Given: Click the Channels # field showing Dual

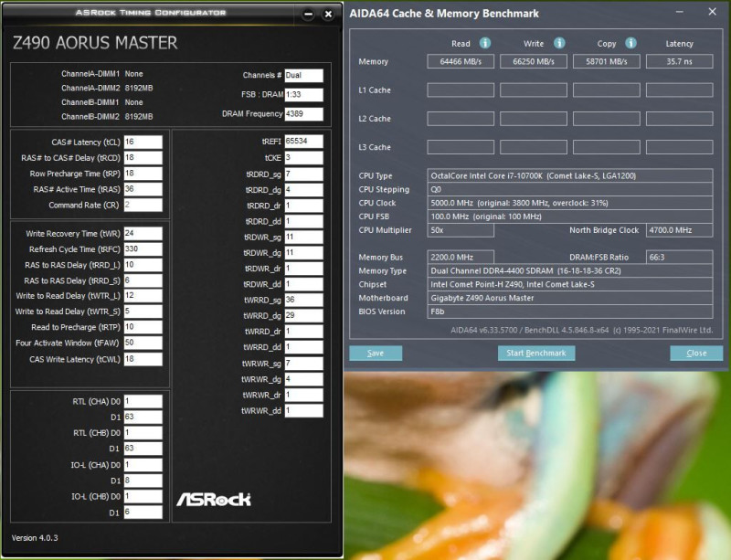Looking at the screenshot, I should [304, 75].
